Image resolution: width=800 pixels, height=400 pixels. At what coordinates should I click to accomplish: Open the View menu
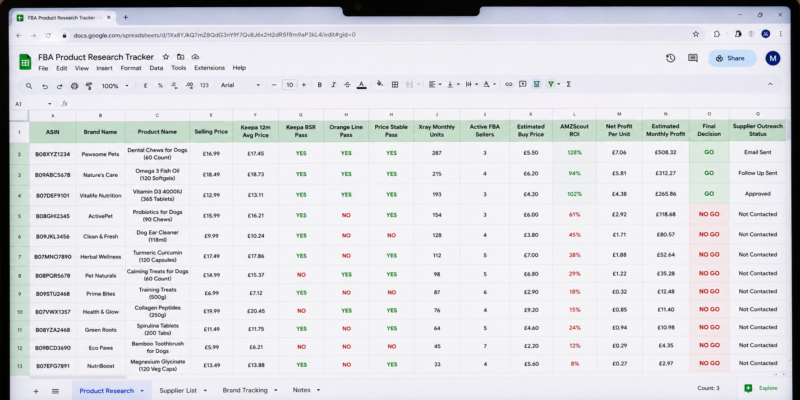pos(82,68)
